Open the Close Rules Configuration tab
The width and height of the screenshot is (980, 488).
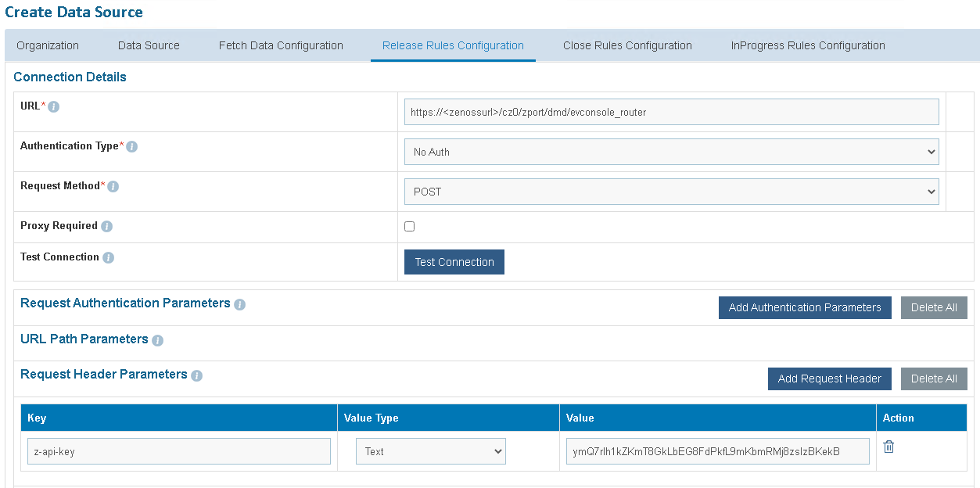pos(627,45)
